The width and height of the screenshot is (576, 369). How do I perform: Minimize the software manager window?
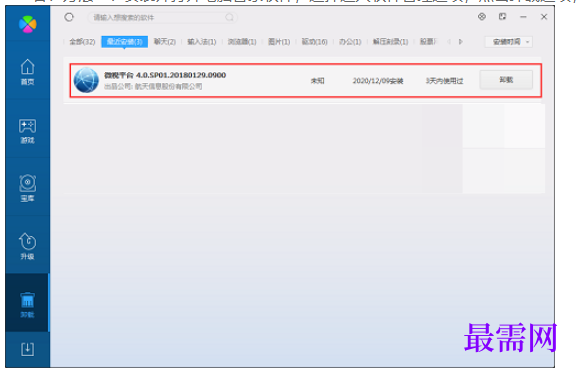coord(523,17)
